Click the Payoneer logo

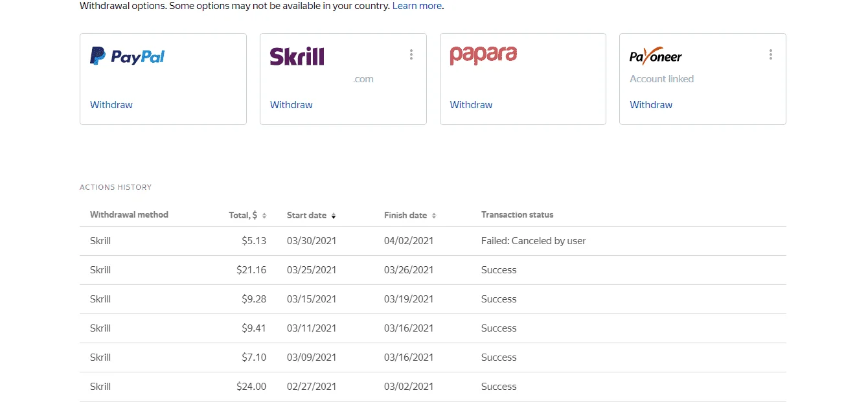[656, 56]
